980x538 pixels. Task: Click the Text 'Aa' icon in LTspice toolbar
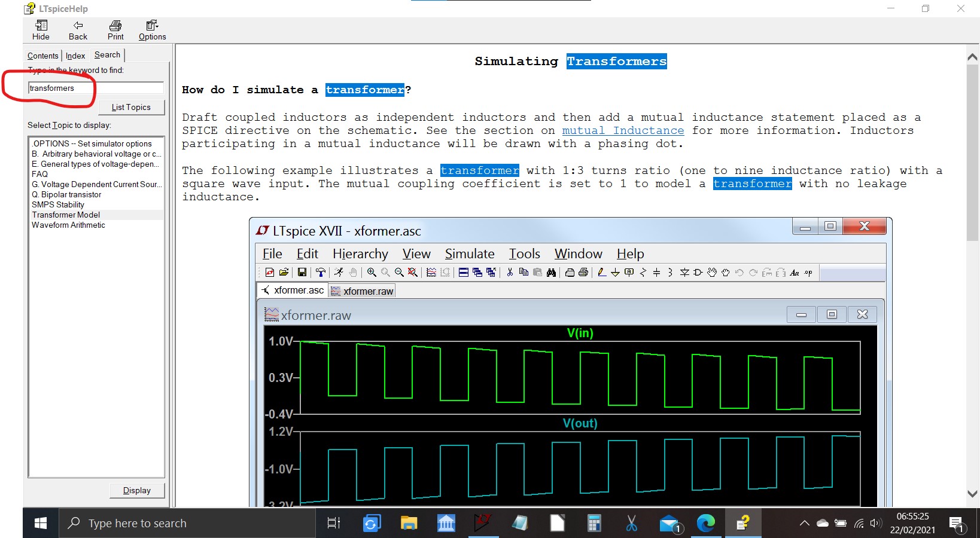pyautogui.click(x=795, y=273)
